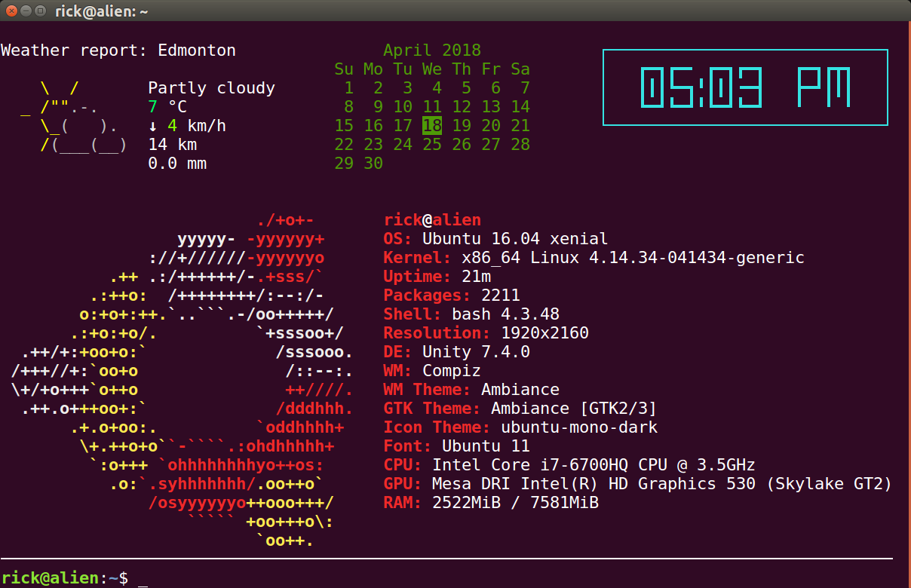Click the April 2018 calendar heading
Image resolution: width=911 pixels, height=588 pixels.
432,50
